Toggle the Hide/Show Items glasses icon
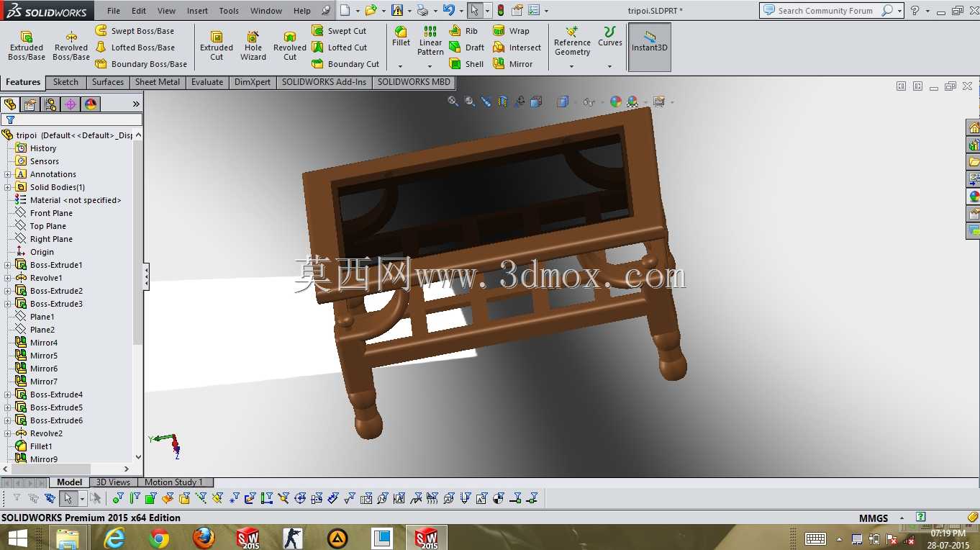The height and width of the screenshot is (550, 980). click(588, 102)
